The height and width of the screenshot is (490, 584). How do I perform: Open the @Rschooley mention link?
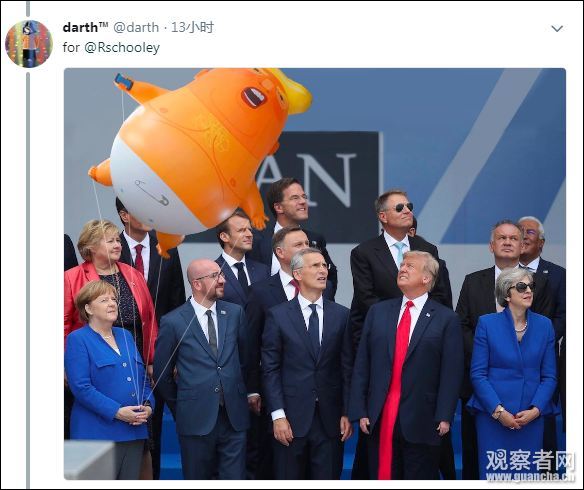click(x=122, y=48)
